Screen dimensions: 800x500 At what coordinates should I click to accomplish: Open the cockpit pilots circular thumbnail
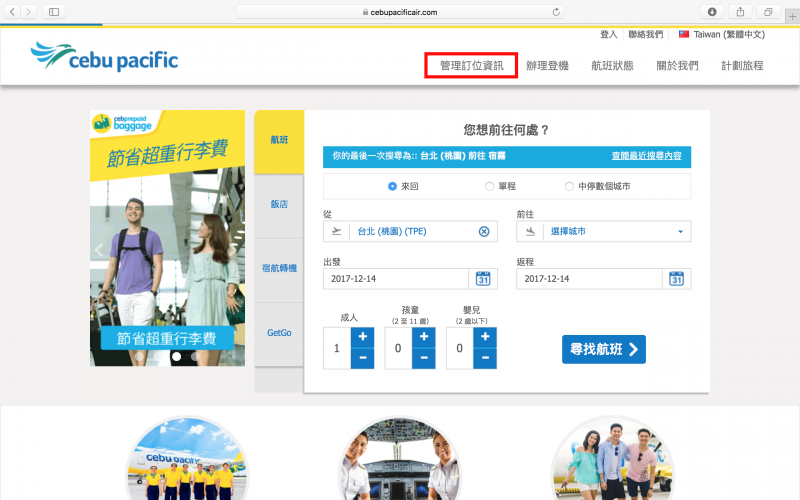[400, 459]
